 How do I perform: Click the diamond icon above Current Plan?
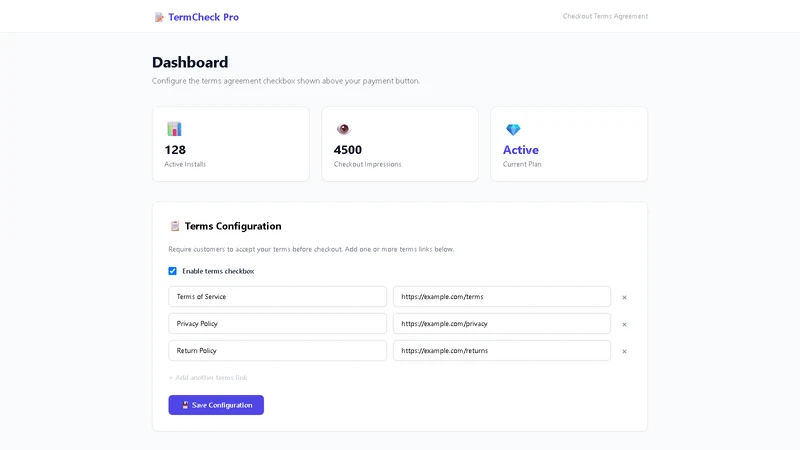click(x=513, y=130)
